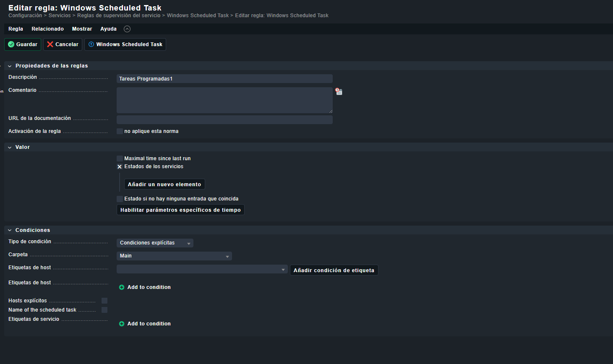This screenshot has width=613, height=364.
Task: Open the Regla menu
Action: tap(16, 29)
